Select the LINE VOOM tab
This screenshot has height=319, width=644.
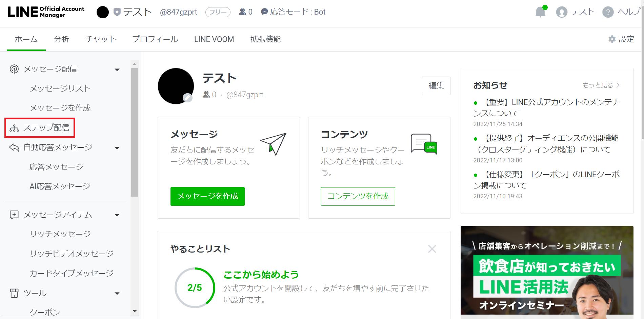[214, 39]
